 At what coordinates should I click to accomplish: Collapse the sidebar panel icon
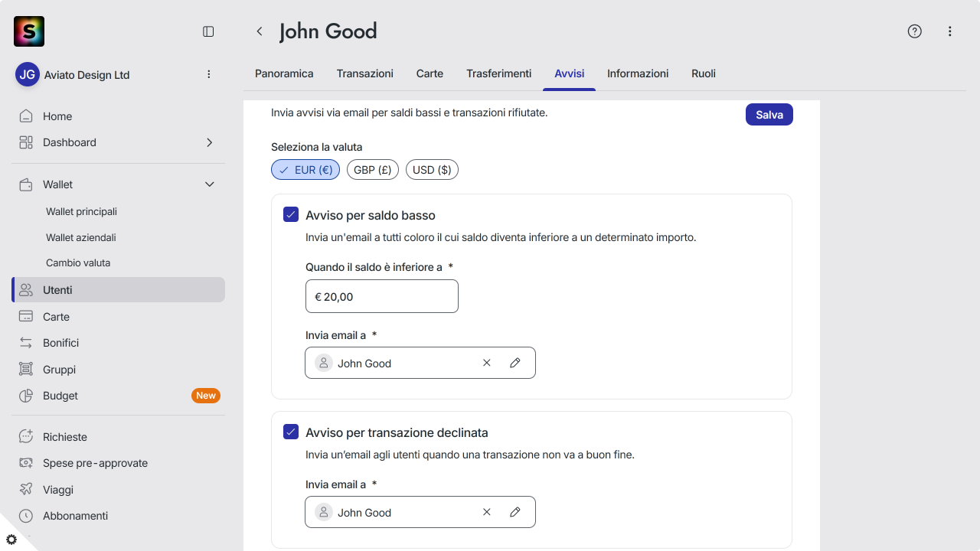tap(208, 31)
